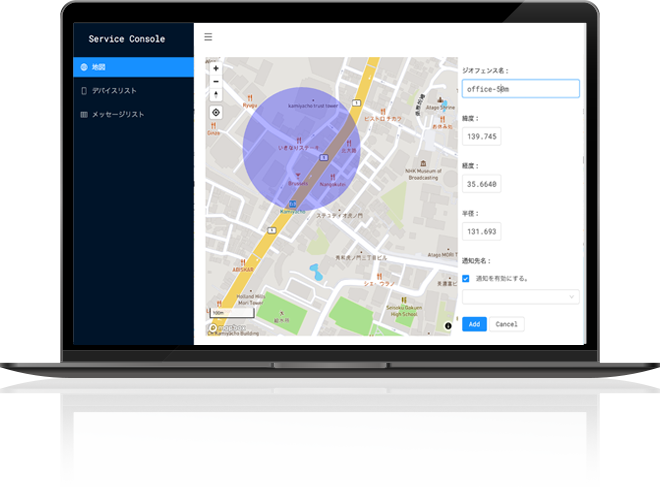Click the kamiyacho trust tower label
The height and width of the screenshot is (487, 660).
pyautogui.click(x=313, y=106)
